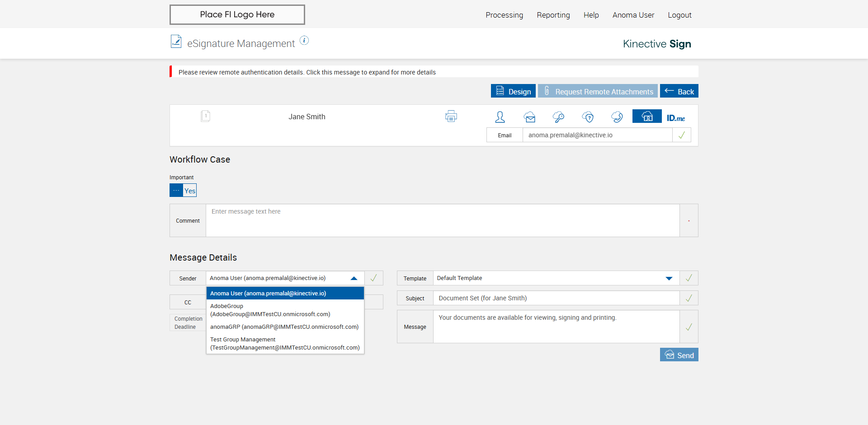Click into the Comment text field
The width and height of the screenshot is (868, 425).
[x=442, y=220]
